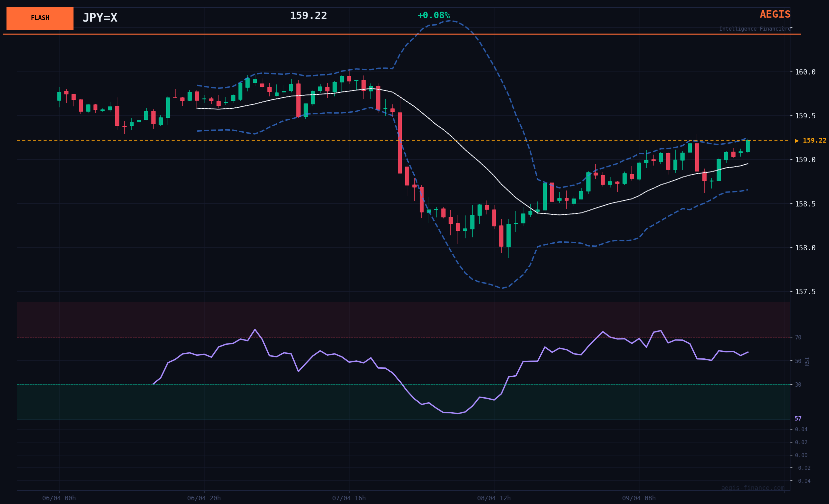
Task: Click the +0.08% change indicator
Action: tap(433, 16)
